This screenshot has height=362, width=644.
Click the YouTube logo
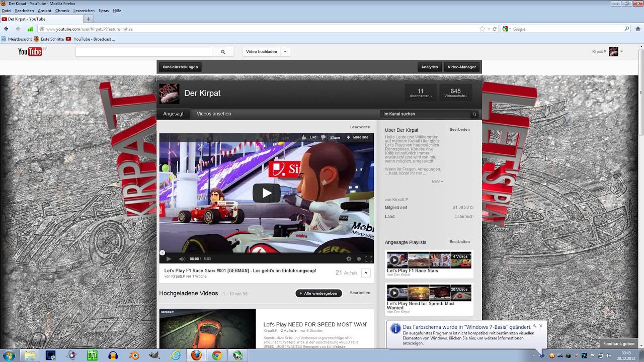pyautogui.click(x=30, y=51)
